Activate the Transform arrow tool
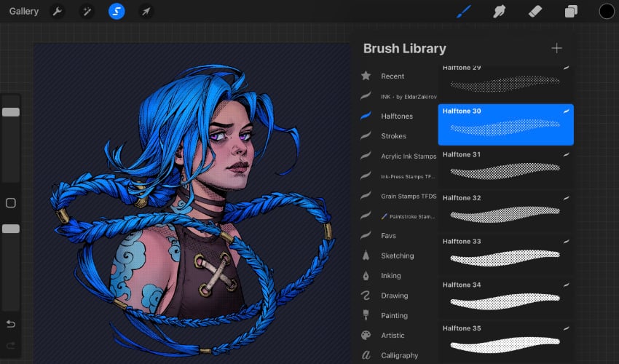This screenshot has height=364, width=619. [146, 12]
